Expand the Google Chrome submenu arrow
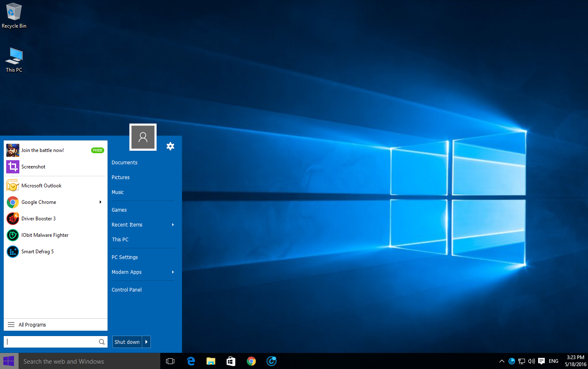The image size is (588, 369). [101, 202]
